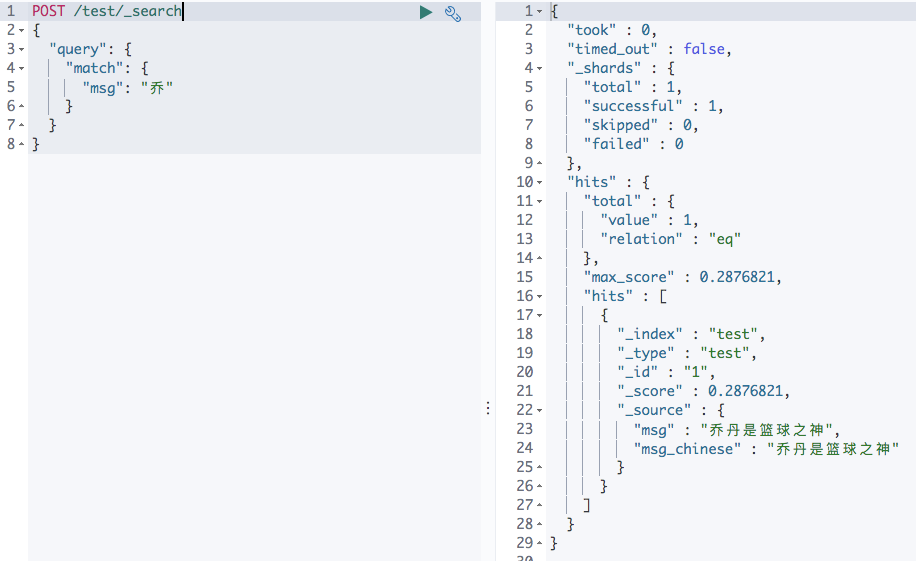The width and height of the screenshot is (916, 561).
Task: Fold the root response object at line 1
Action: tap(540, 11)
